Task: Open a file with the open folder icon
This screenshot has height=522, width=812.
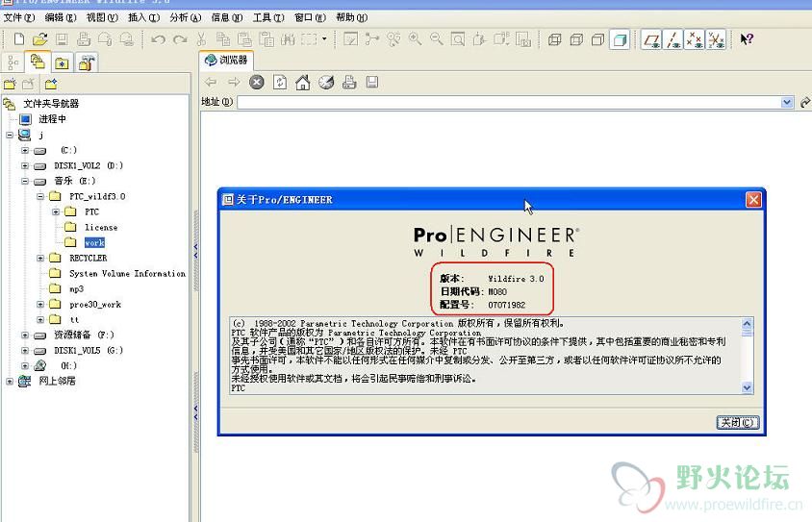Action: click(x=39, y=39)
